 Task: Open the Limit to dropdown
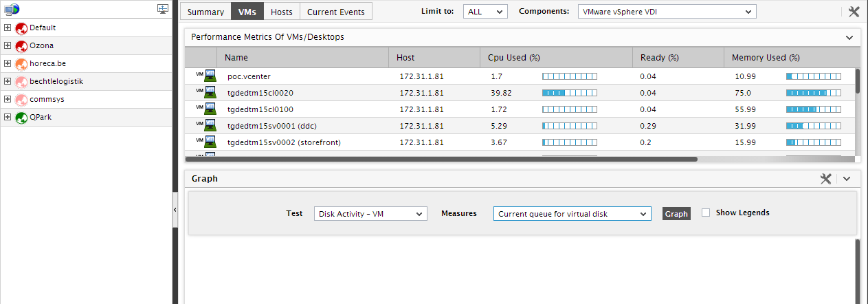(485, 12)
